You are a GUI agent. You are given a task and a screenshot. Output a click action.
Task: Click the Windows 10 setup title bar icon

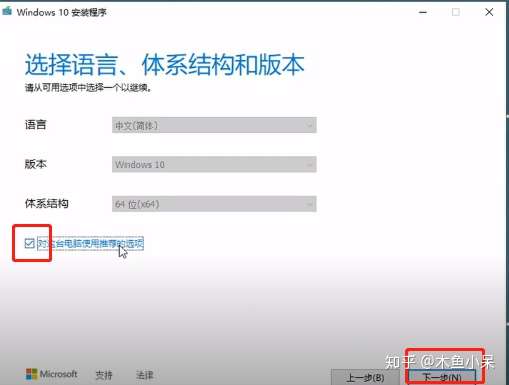point(7,11)
